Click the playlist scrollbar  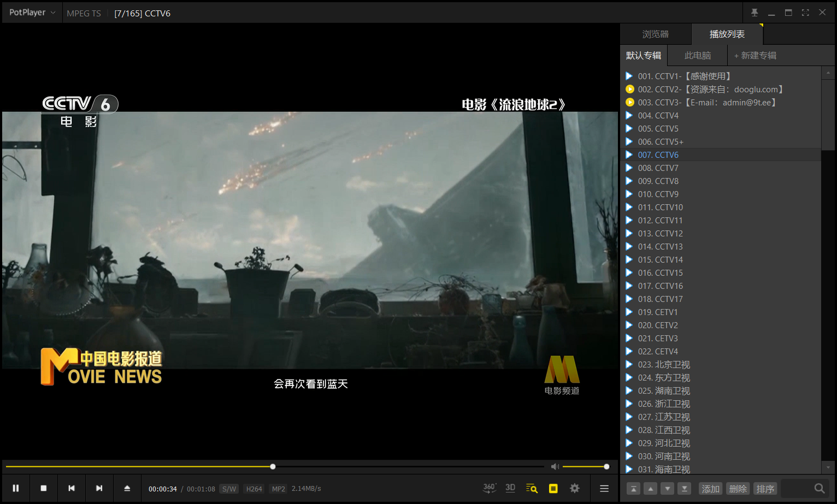click(x=828, y=115)
